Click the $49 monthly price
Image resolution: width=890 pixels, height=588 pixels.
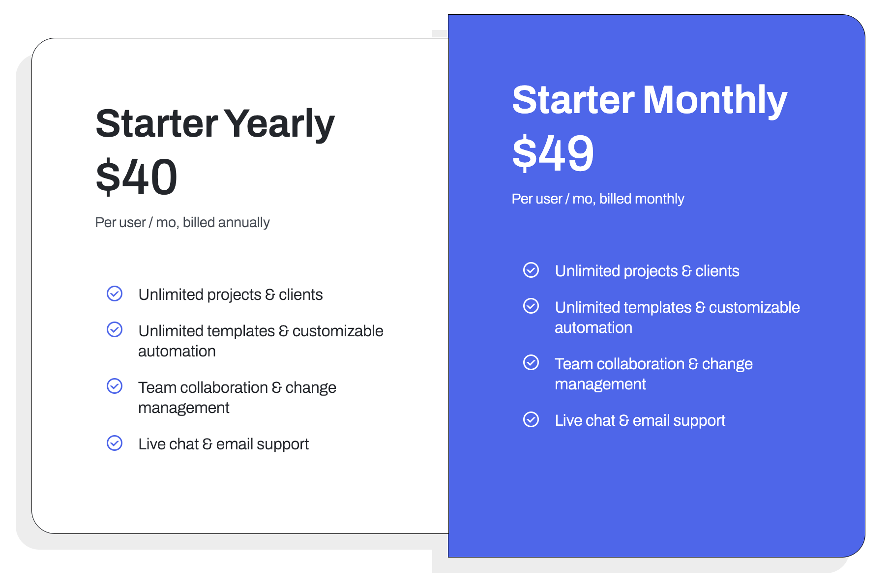click(553, 153)
